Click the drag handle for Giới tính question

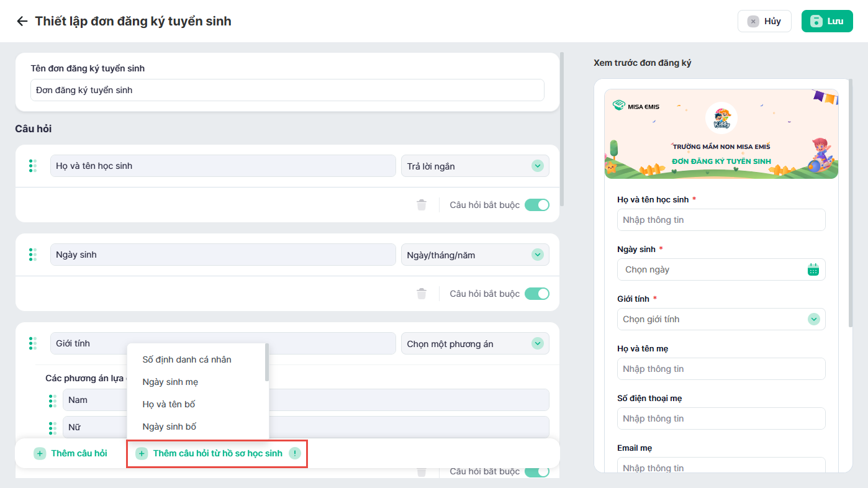pyautogui.click(x=33, y=343)
